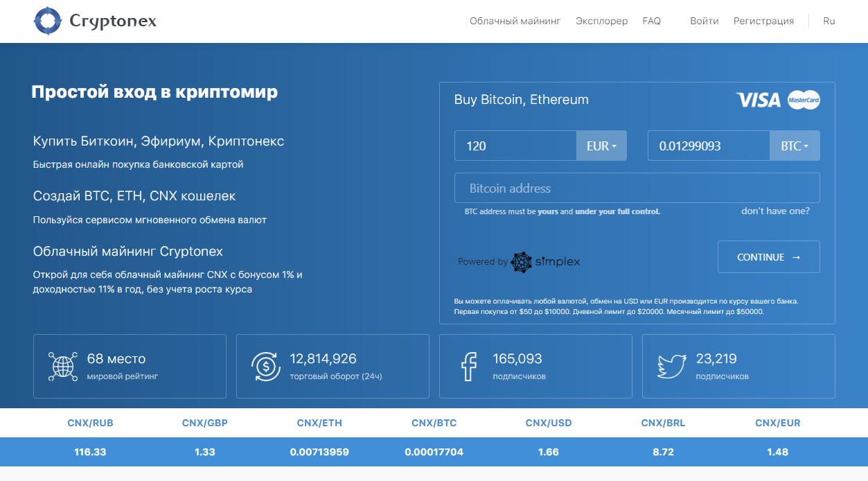
Task: Open the Ru language selector
Action: click(829, 21)
